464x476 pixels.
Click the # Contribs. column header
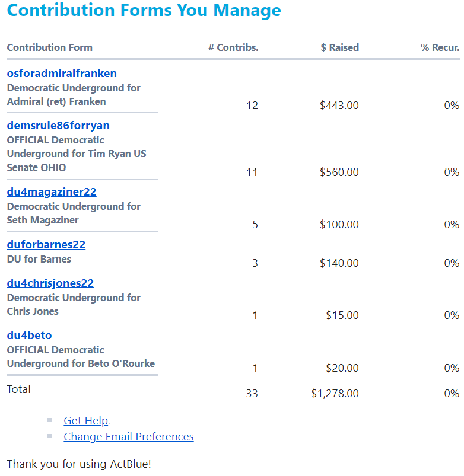[x=233, y=47]
